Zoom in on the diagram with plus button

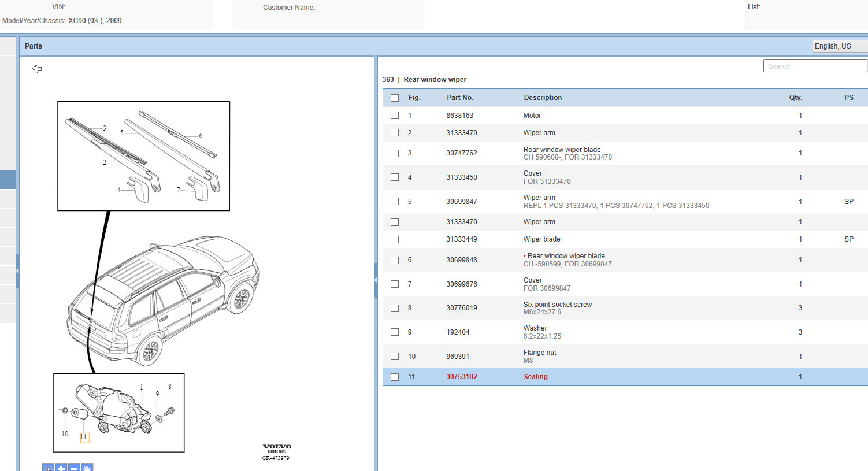point(61,468)
